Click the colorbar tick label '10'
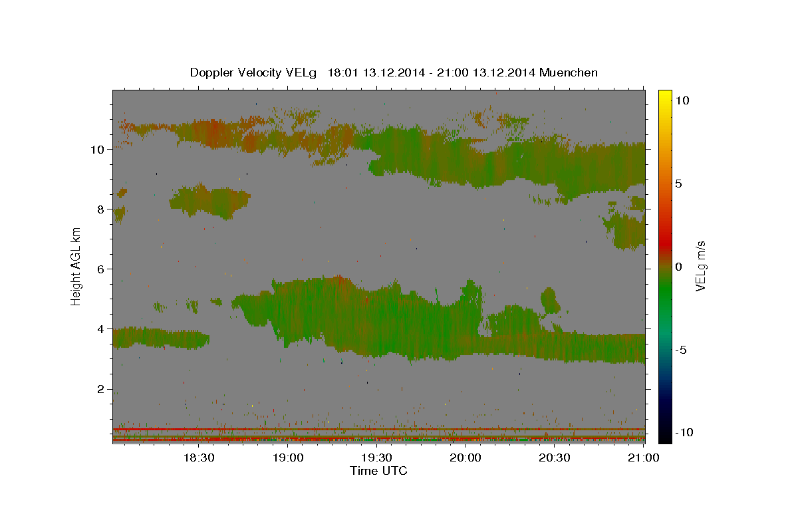This screenshot has height=532, width=798. click(681, 100)
